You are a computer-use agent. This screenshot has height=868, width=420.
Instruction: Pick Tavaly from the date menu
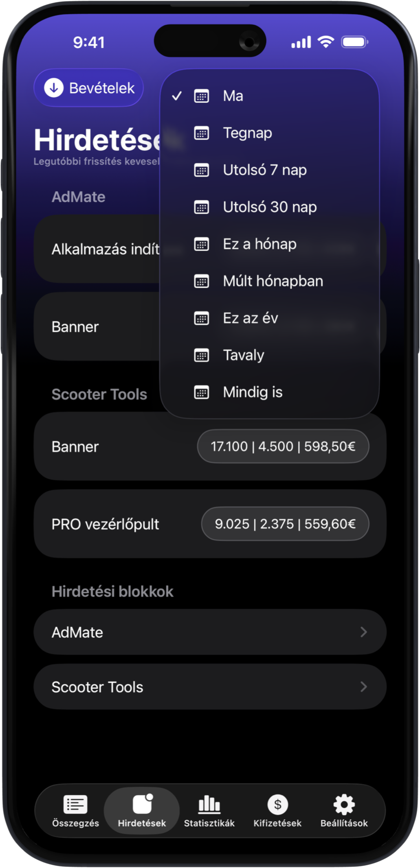coord(244,355)
